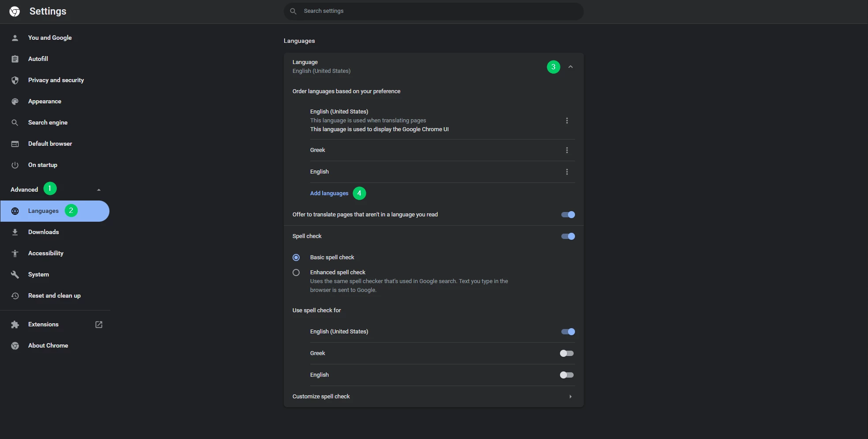Open Default browser settings

click(x=55, y=144)
